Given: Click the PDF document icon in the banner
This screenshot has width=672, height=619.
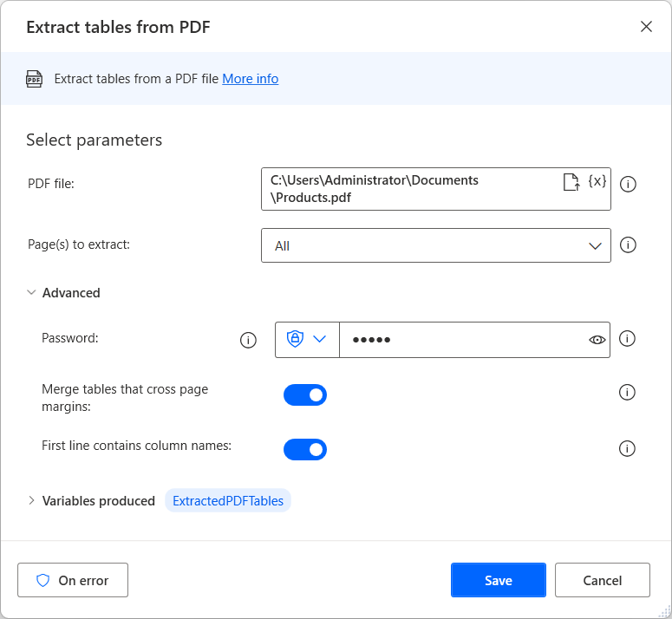Looking at the screenshot, I should (x=35, y=79).
